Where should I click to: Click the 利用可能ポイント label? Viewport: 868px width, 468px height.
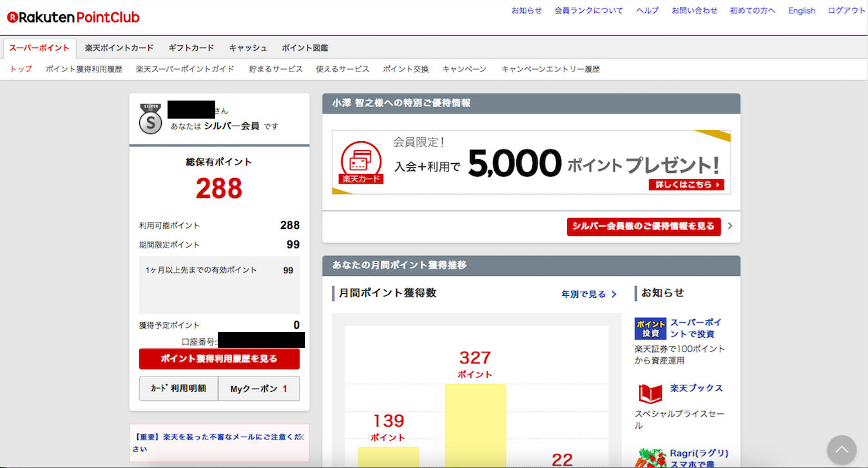[x=169, y=226]
